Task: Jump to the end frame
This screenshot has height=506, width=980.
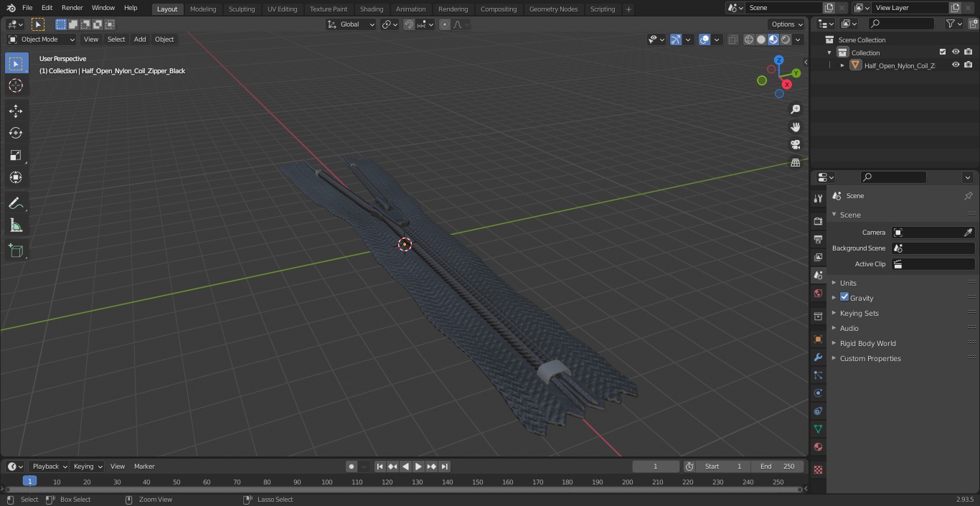Action: pos(445,467)
